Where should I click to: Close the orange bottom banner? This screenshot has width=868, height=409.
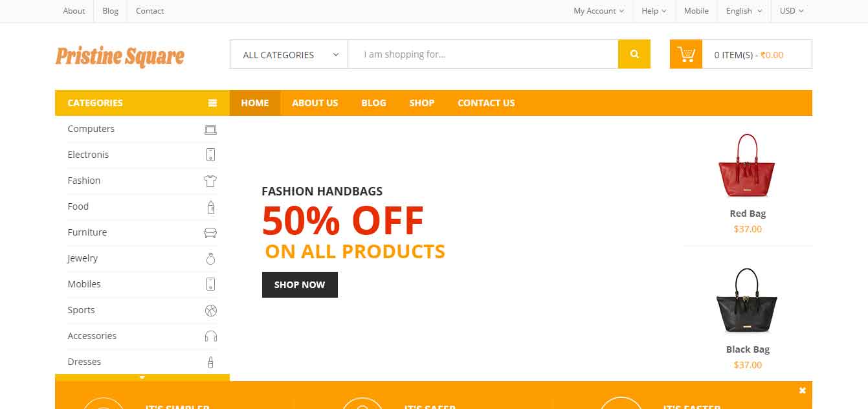coord(803,390)
